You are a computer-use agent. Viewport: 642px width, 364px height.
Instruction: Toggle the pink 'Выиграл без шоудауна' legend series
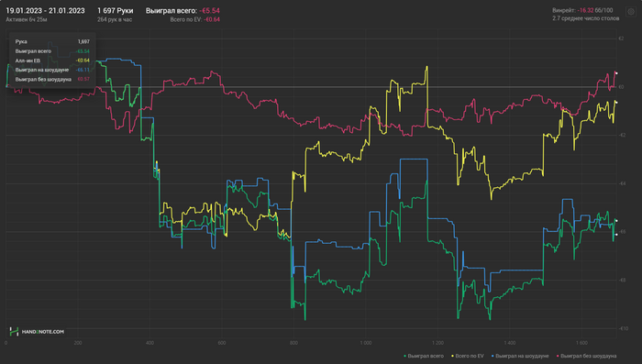point(586,357)
